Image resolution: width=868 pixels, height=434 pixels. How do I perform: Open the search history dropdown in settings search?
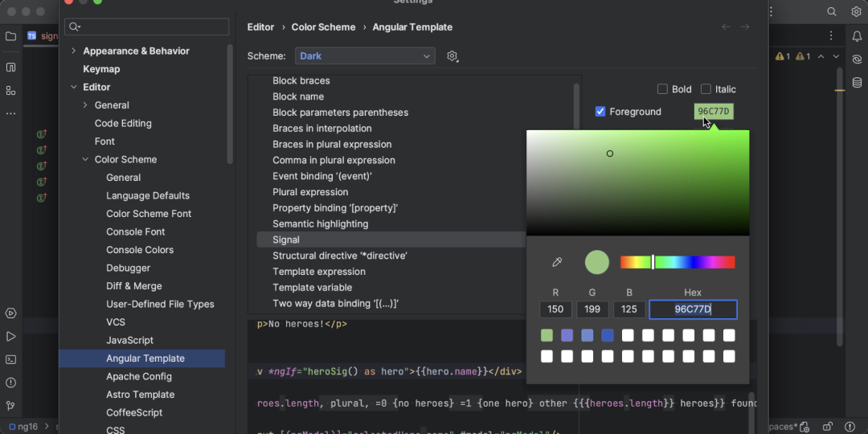click(76, 27)
